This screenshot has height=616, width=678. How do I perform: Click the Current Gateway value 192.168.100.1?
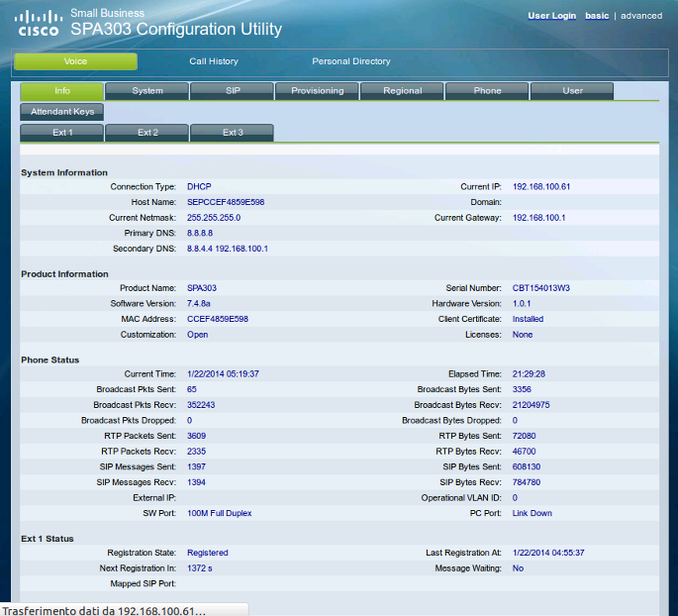[538, 218]
